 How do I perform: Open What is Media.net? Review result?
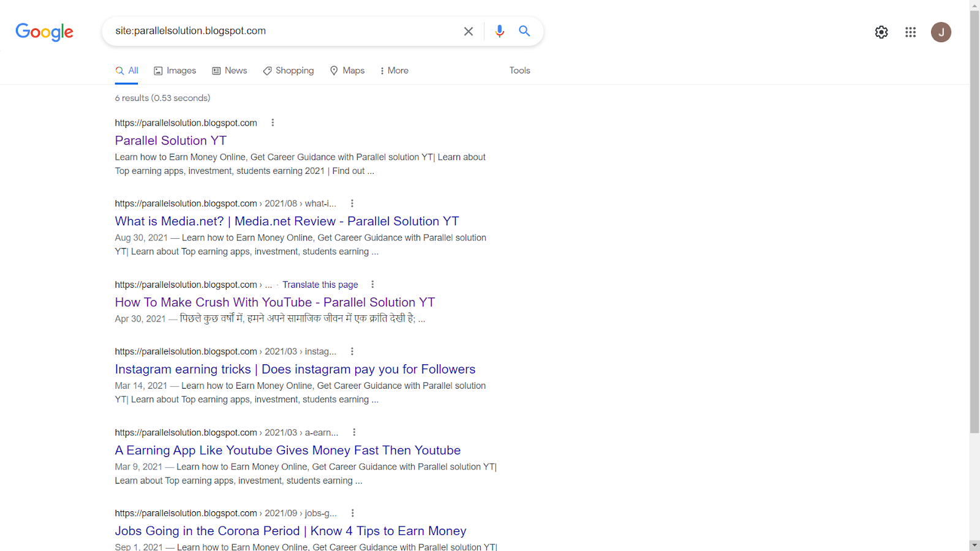[x=287, y=221]
